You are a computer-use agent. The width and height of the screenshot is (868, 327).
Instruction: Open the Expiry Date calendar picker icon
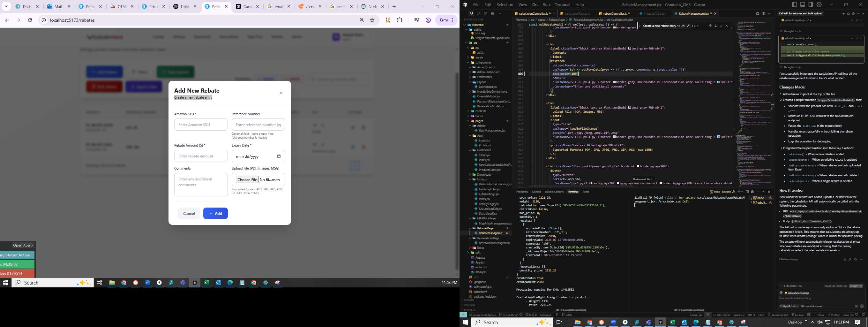point(279,156)
